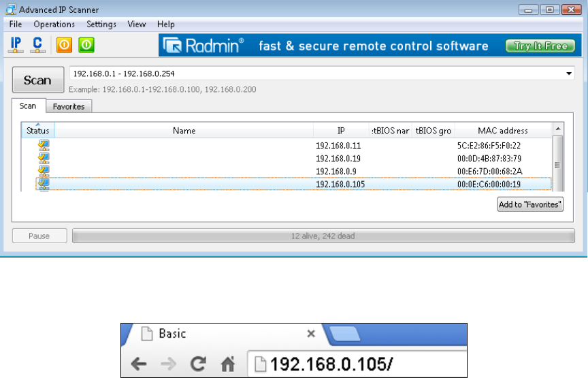Select IP 192.168.0.105 cell
The height and width of the screenshot is (378, 588).
click(x=340, y=185)
